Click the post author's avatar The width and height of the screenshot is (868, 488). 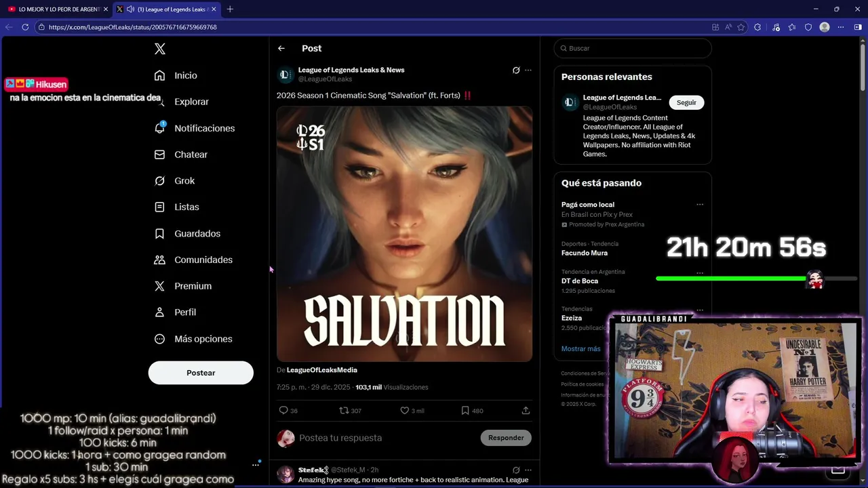[x=286, y=75]
